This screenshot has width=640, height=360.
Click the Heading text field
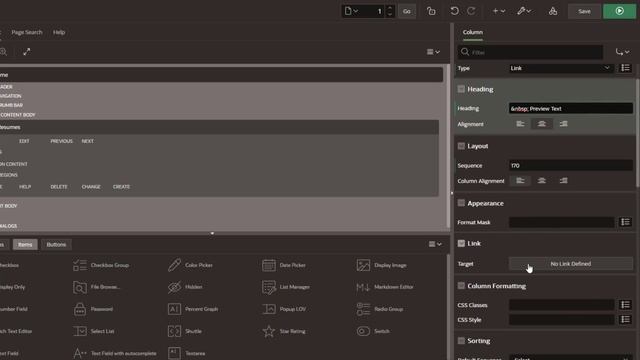571,109
